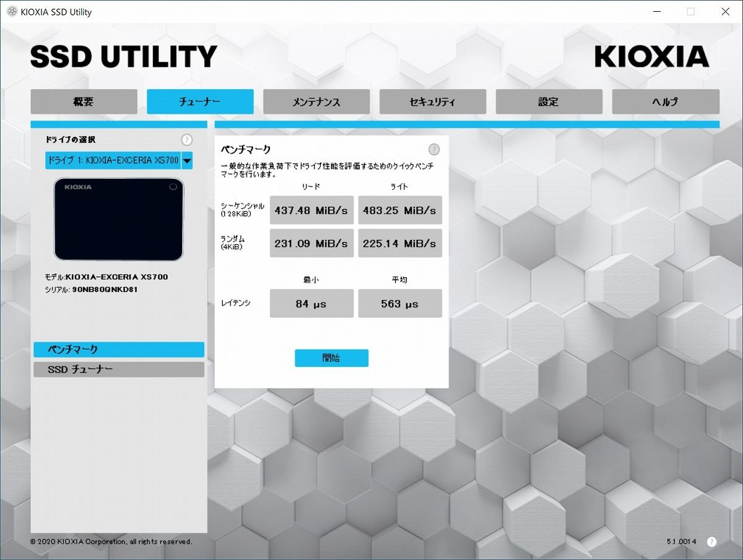This screenshot has width=743, height=560.
Task: Click the ベンチマーク panel help icon
Action: (x=434, y=149)
